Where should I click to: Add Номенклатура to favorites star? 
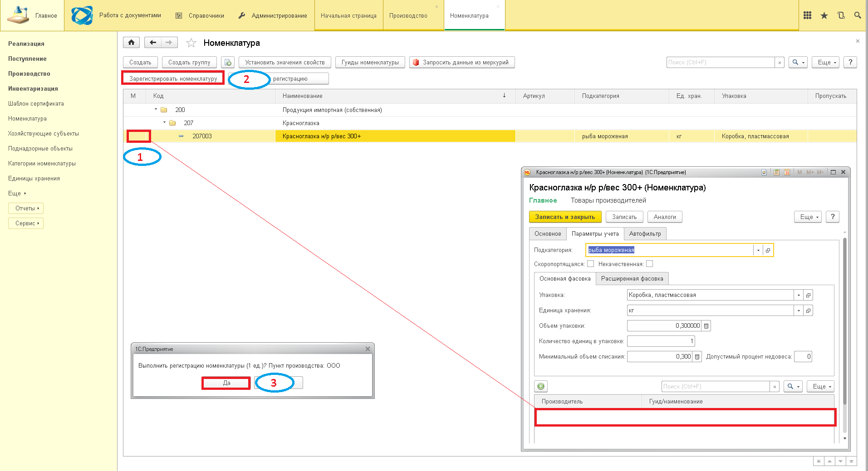click(191, 43)
